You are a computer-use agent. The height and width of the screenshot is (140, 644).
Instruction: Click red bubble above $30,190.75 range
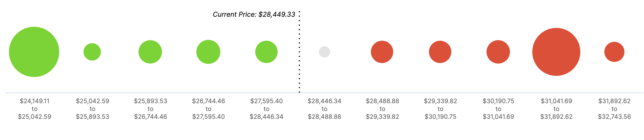click(x=498, y=52)
